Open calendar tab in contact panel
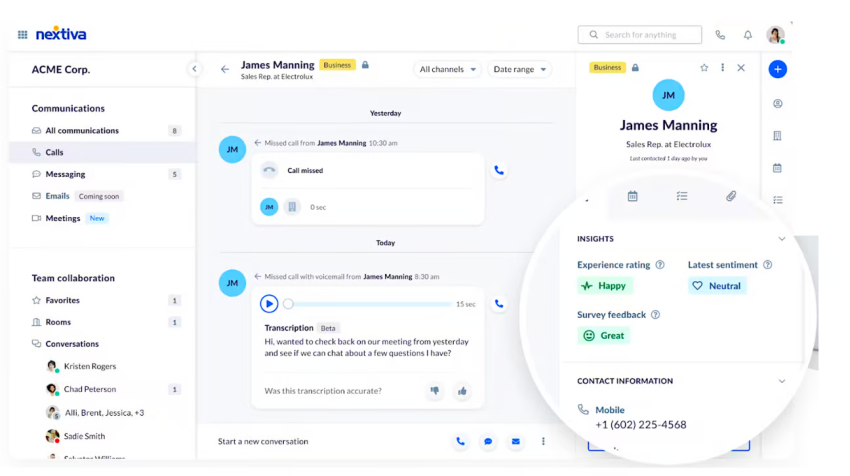This screenshot has height=476, width=850. pyautogui.click(x=633, y=196)
